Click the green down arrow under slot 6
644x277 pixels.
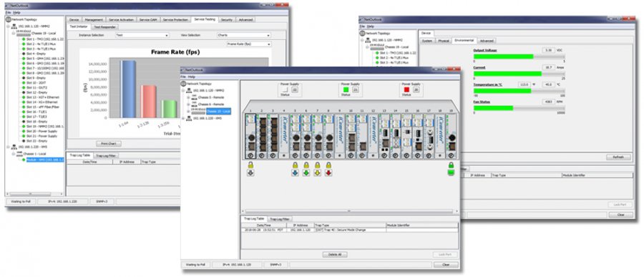pyautogui.click(x=306, y=173)
